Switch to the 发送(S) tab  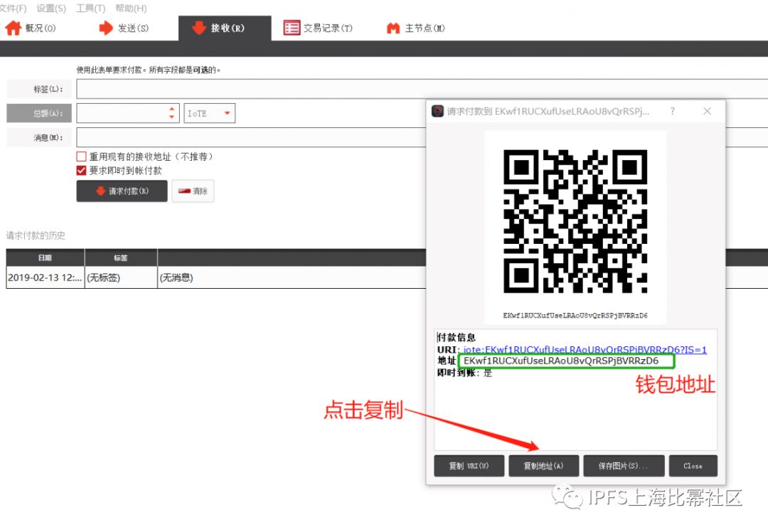pos(124,28)
